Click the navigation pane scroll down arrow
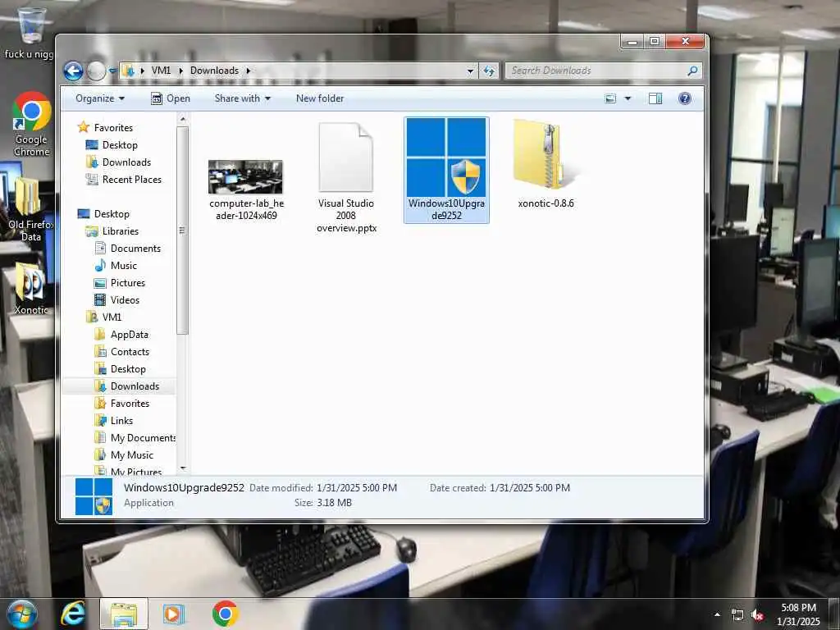 pyautogui.click(x=183, y=468)
